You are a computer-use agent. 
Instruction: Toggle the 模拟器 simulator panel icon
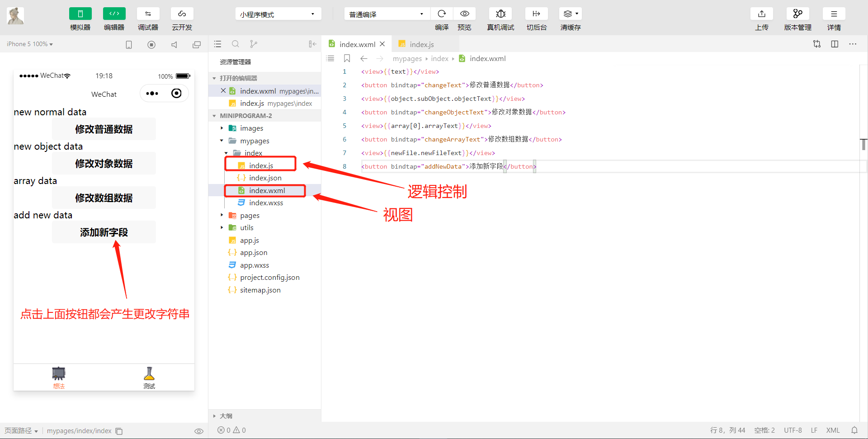(x=80, y=14)
